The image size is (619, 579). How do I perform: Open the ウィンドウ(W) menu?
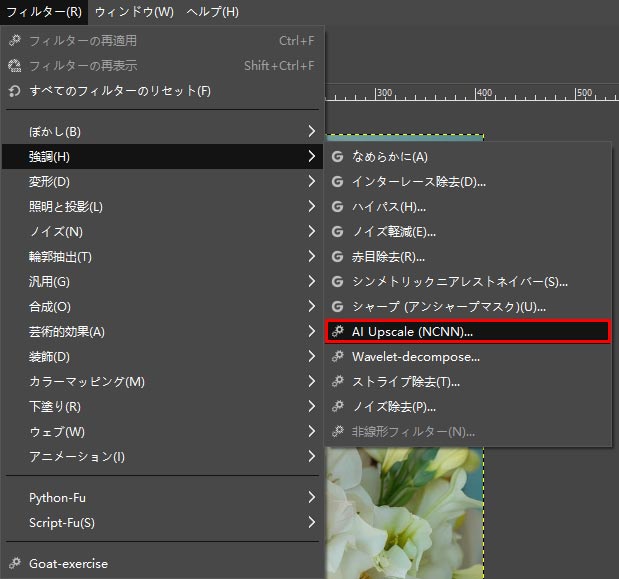(133, 12)
